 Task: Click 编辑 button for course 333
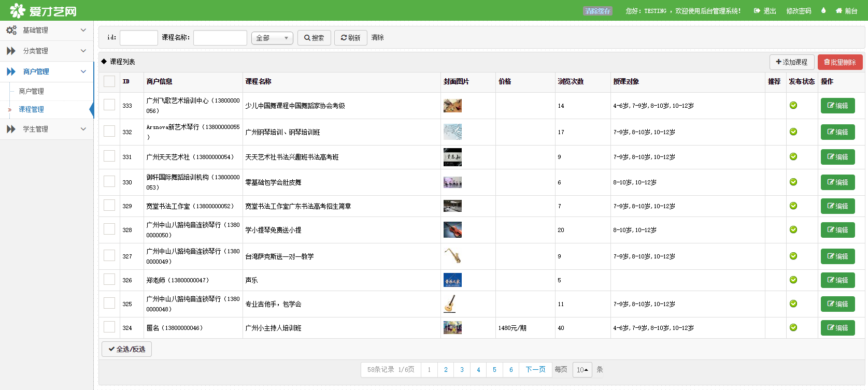(838, 106)
